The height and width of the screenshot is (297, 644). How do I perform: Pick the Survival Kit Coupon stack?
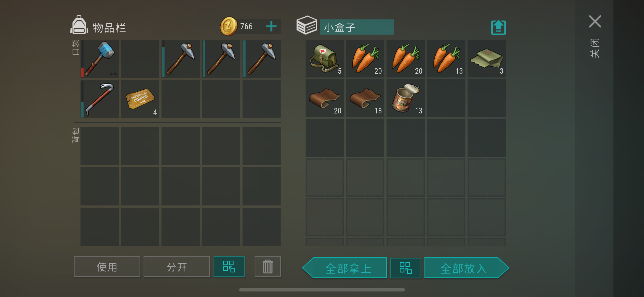140,99
